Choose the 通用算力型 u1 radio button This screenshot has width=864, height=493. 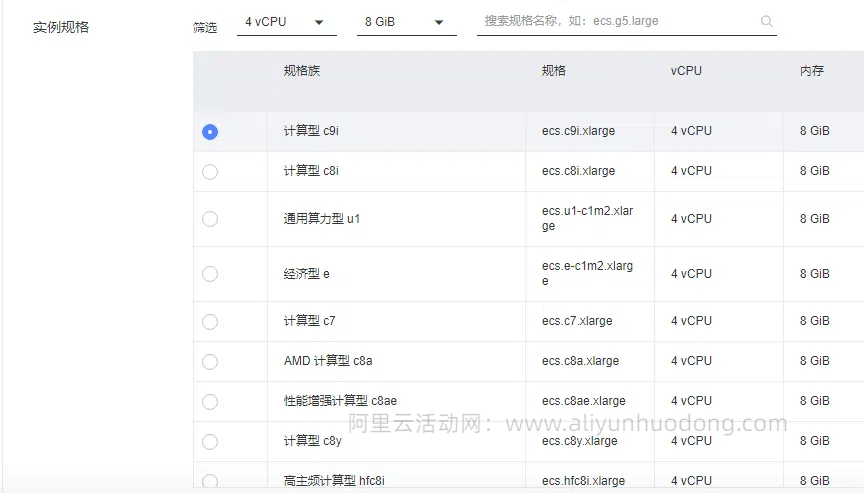tap(210, 219)
